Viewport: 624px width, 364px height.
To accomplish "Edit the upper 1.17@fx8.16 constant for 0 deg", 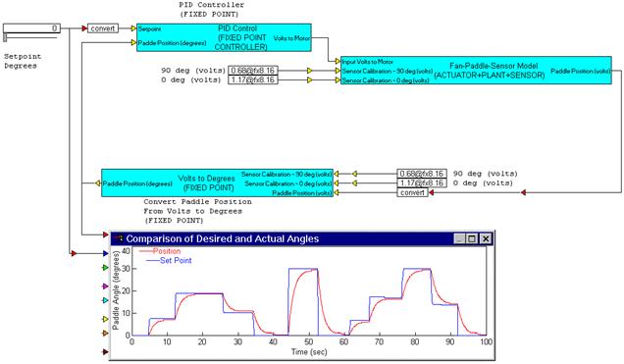I will (x=253, y=79).
